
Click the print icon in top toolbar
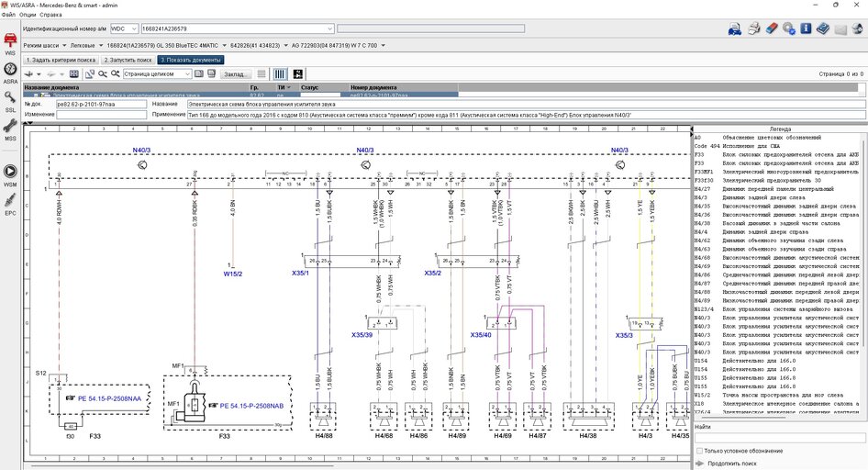point(753,28)
